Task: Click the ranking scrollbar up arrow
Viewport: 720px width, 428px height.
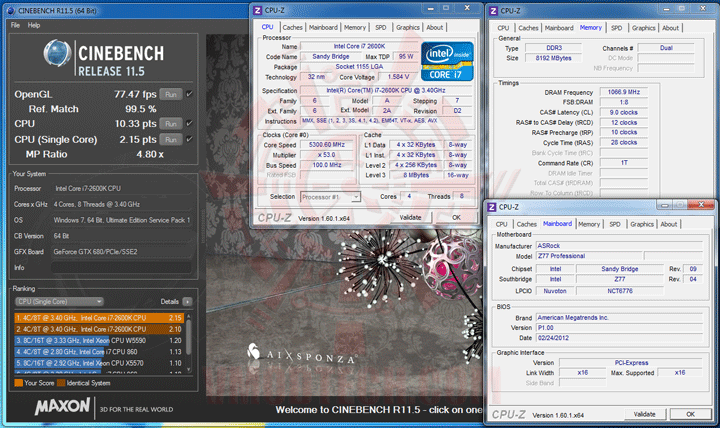Action: 188,316
